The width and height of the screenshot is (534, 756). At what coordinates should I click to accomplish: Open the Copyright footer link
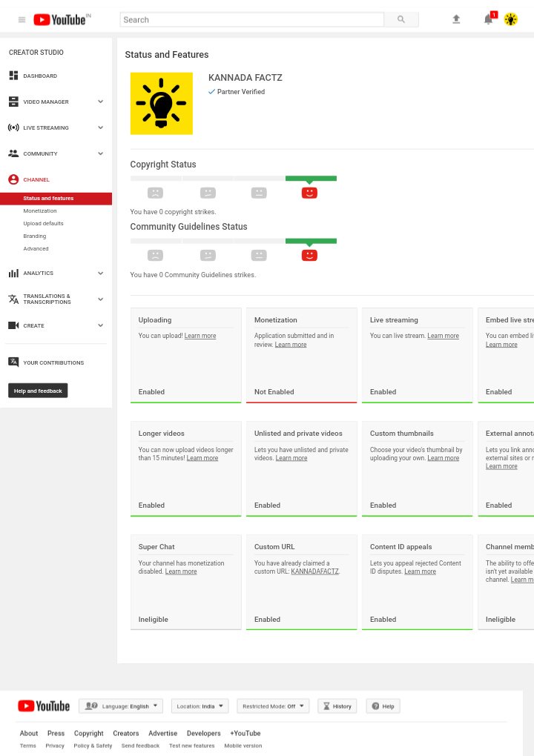coord(89,733)
